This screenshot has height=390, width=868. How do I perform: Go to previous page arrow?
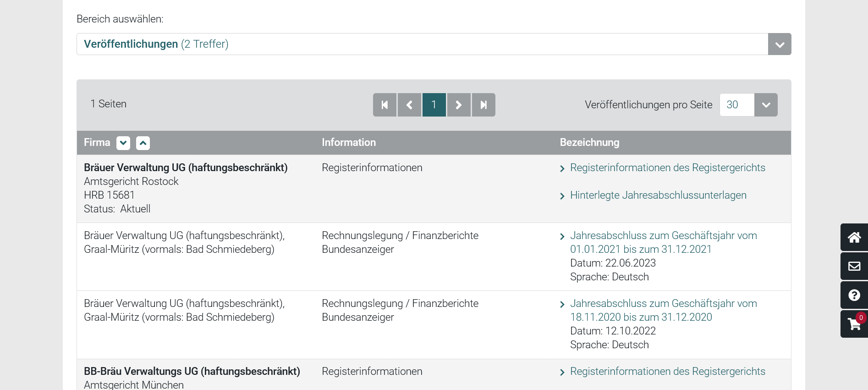[409, 105]
